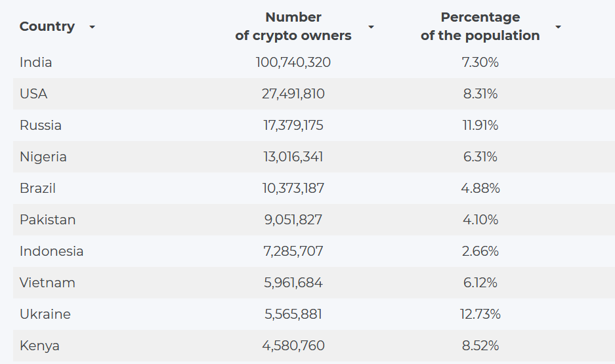Select the India row

click(x=36, y=62)
